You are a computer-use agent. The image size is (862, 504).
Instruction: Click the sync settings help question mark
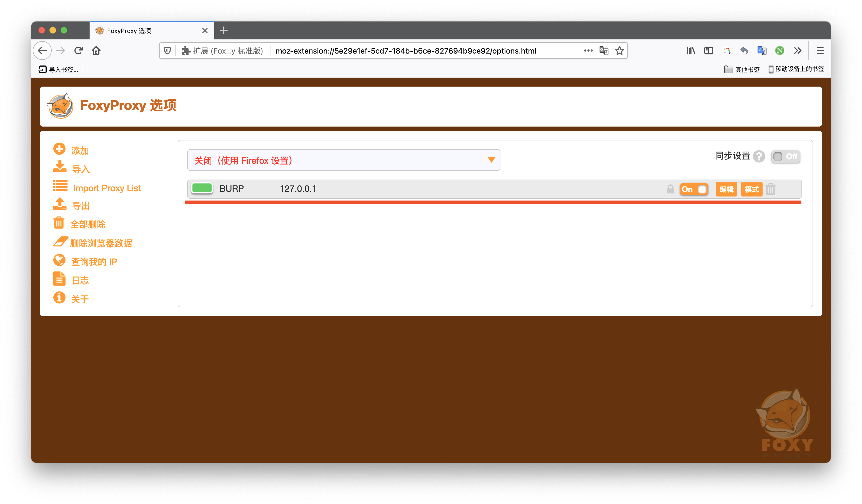point(759,156)
